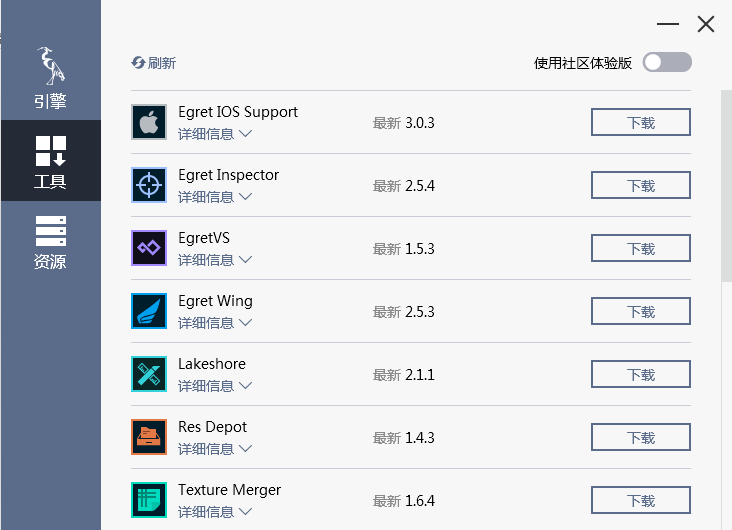Select the 工具 sidebar tab
This screenshot has height=530, width=732.
click(50, 160)
